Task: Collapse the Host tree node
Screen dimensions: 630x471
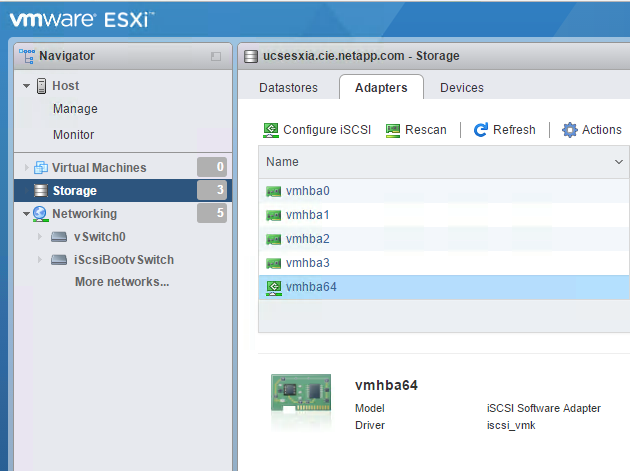Action: coord(27,86)
